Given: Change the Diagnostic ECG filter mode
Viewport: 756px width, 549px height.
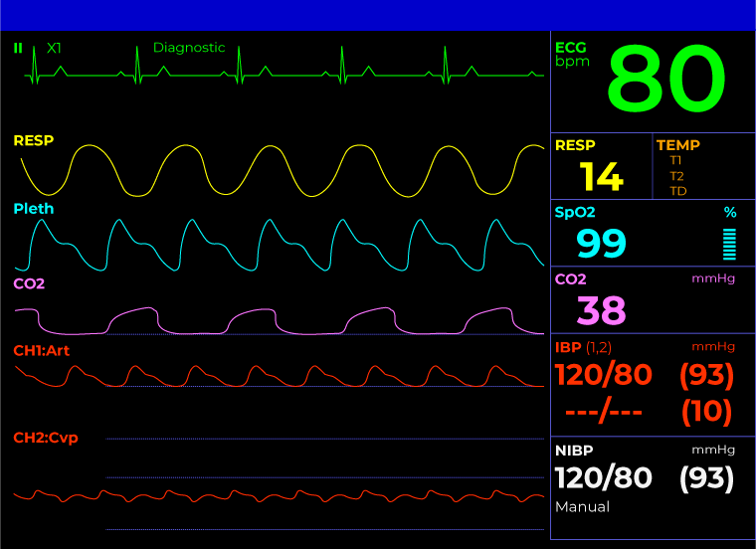Looking at the screenshot, I should [x=189, y=48].
